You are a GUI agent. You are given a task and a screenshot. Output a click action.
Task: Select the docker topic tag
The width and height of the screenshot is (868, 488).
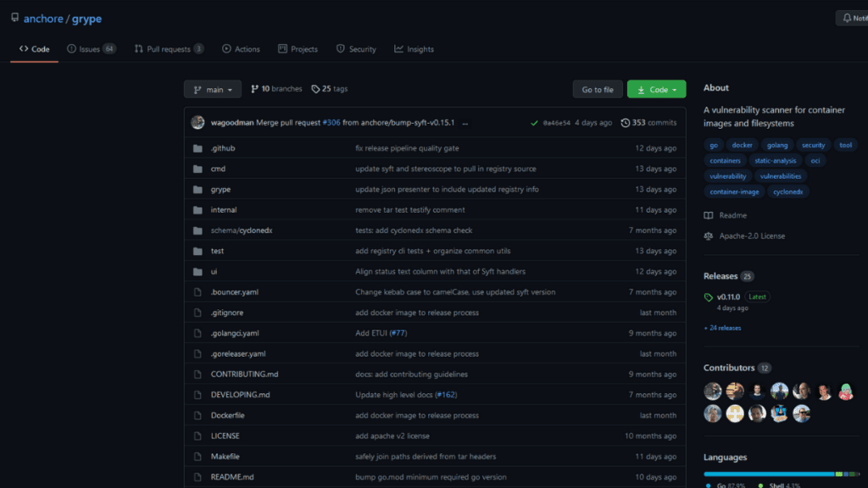[x=742, y=145]
